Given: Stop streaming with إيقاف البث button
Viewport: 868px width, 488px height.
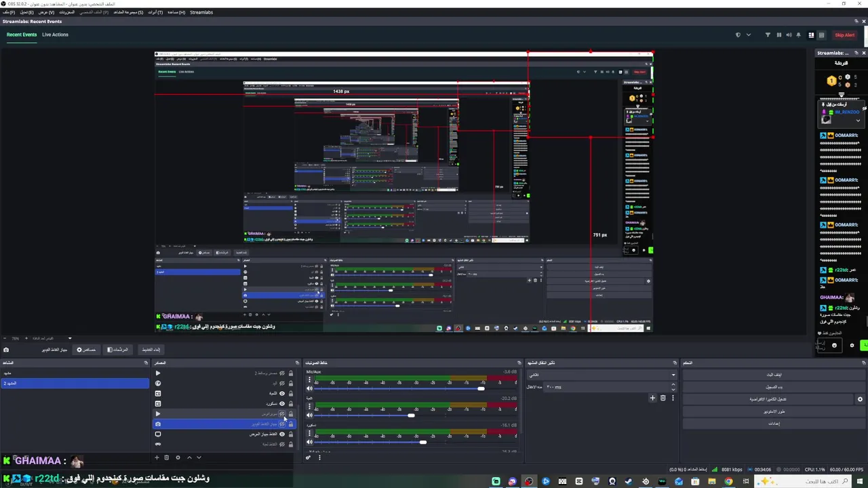Looking at the screenshot, I should pyautogui.click(x=774, y=375).
